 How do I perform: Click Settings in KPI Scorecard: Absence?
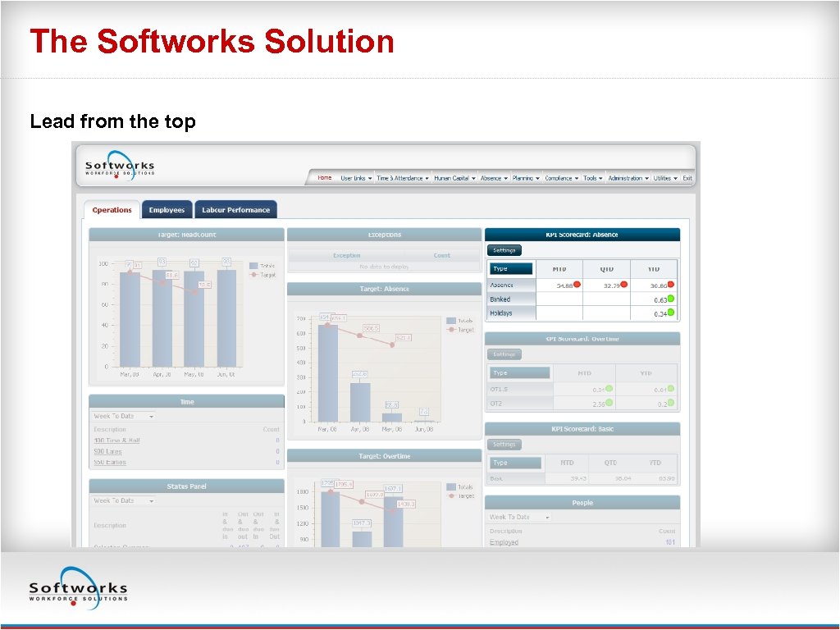505,249
